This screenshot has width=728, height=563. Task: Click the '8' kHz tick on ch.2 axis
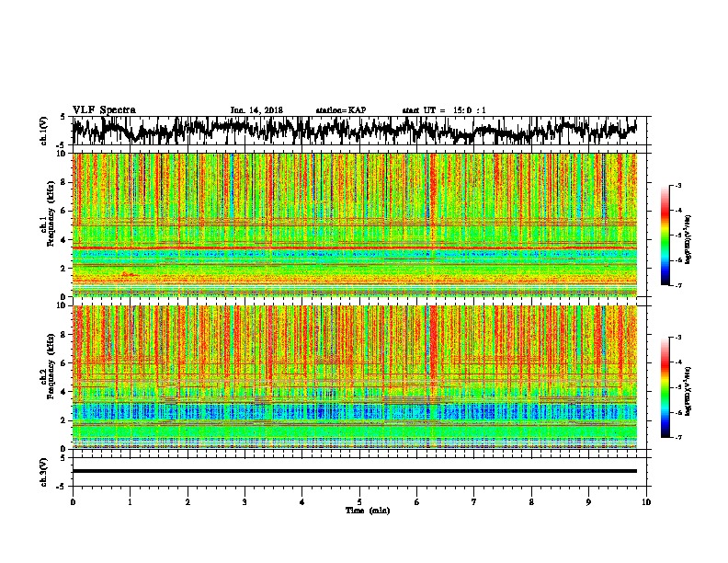point(63,335)
